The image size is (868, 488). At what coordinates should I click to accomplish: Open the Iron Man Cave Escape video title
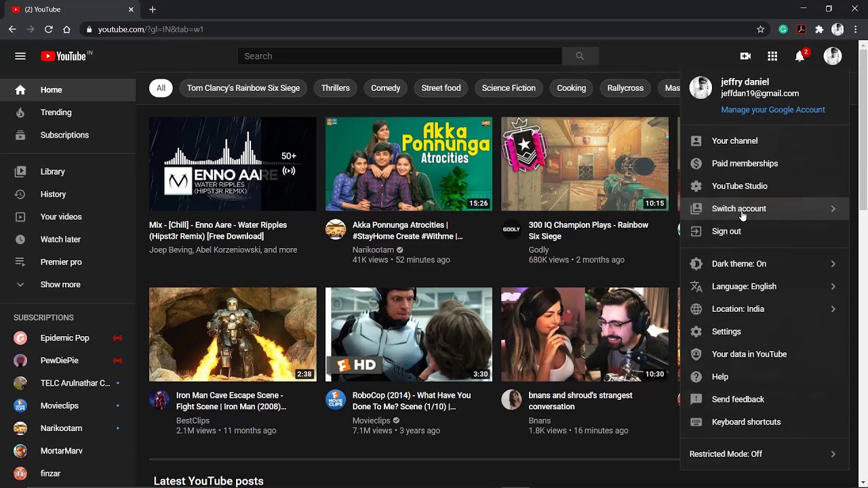pyautogui.click(x=231, y=401)
